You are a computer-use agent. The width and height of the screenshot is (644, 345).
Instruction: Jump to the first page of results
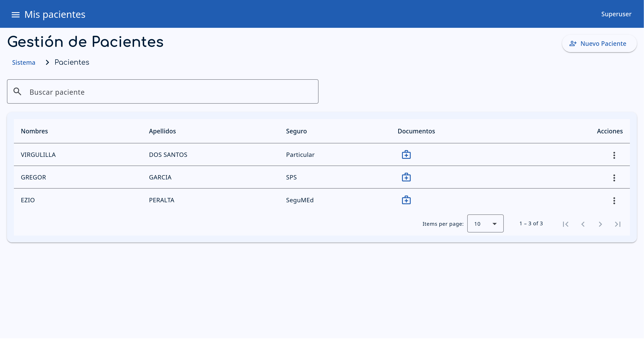566,224
